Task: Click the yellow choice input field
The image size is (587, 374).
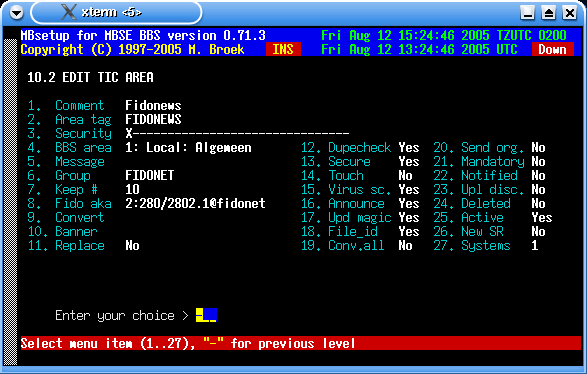Action: (206, 315)
